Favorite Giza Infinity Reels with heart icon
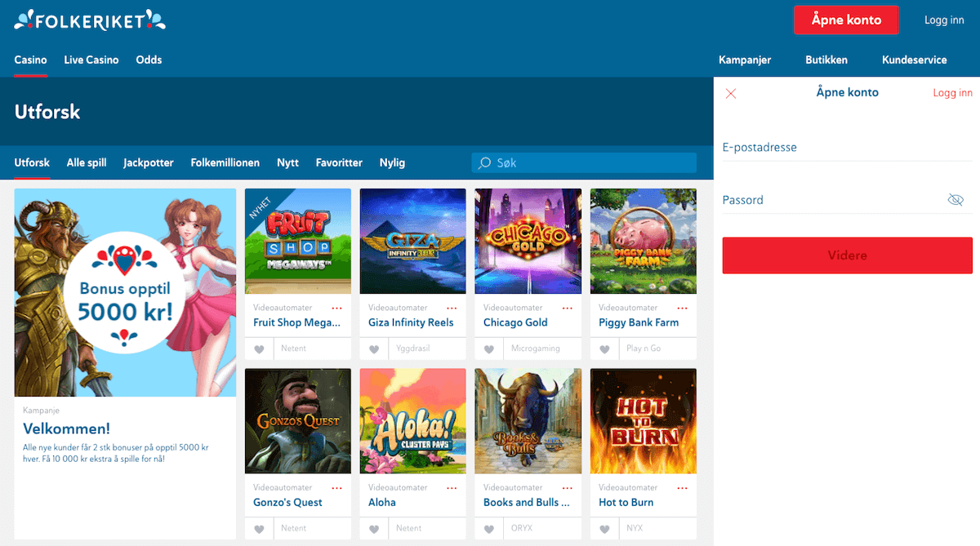 point(375,348)
